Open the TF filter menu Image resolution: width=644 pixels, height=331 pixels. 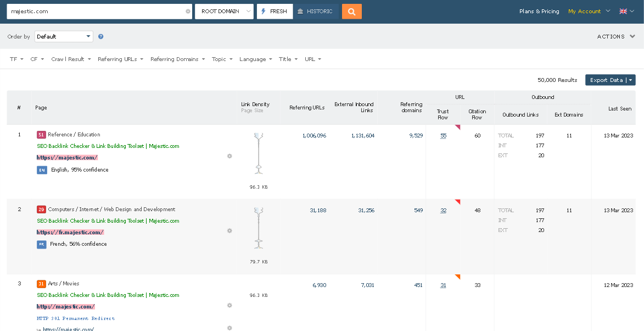[16, 59]
